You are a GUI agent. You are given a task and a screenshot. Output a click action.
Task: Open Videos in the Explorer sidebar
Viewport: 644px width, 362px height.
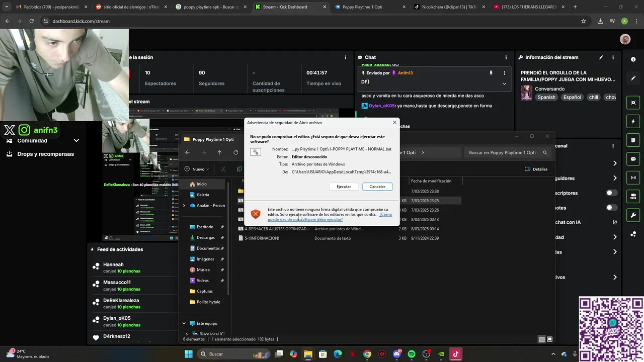202,281
